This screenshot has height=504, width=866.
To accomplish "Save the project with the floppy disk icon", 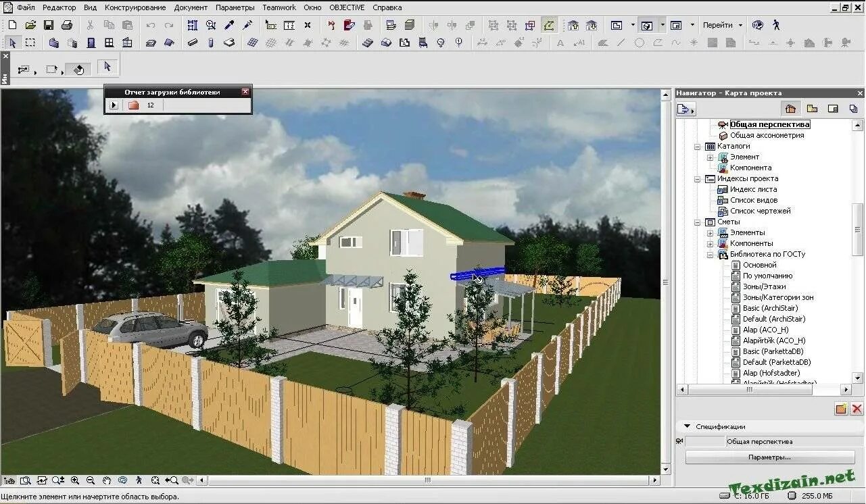I will point(49,25).
